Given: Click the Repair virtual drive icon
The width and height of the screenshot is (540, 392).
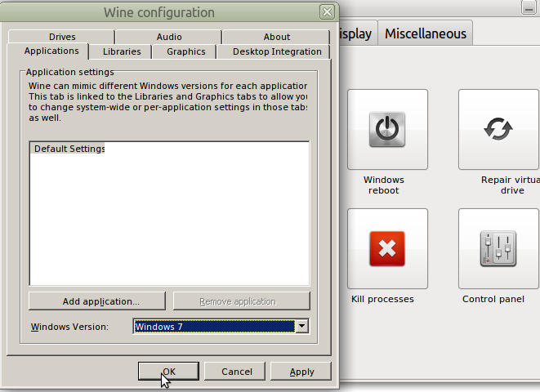Looking at the screenshot, I should [x=498, y=130].
